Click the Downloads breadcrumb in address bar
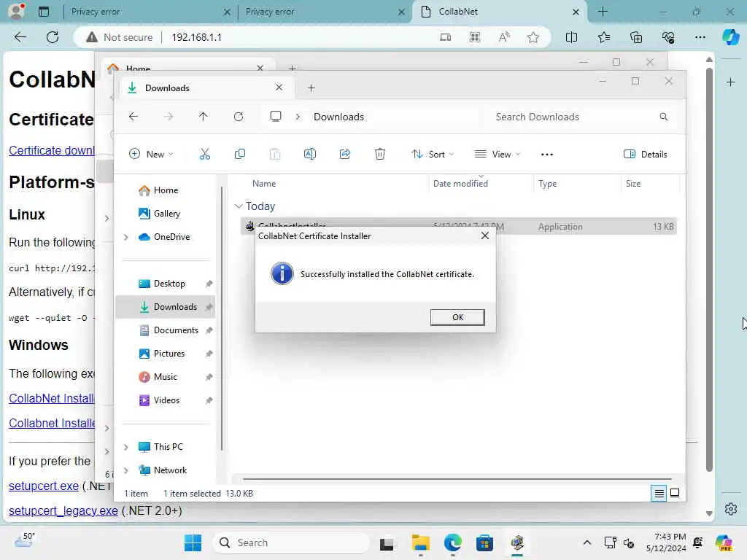 coord(338,117)
